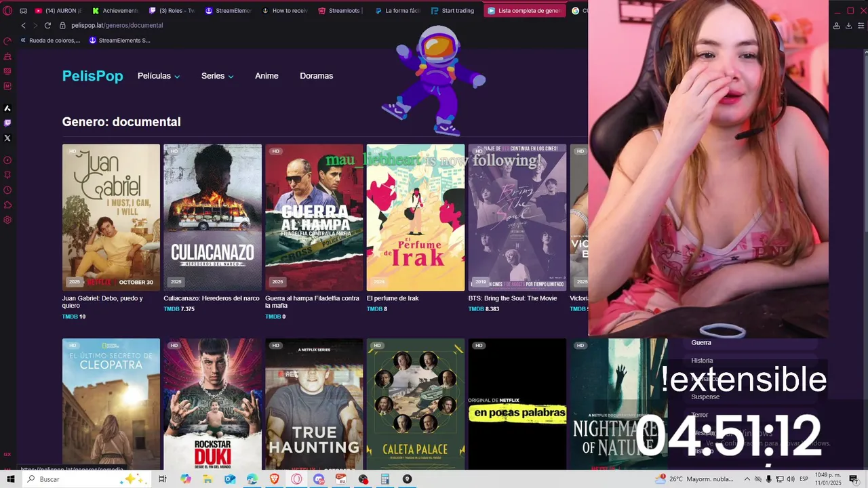The height and width of the screenshot is (488, 868).
Task: Open the Anime section
Action: coord(267,76)
